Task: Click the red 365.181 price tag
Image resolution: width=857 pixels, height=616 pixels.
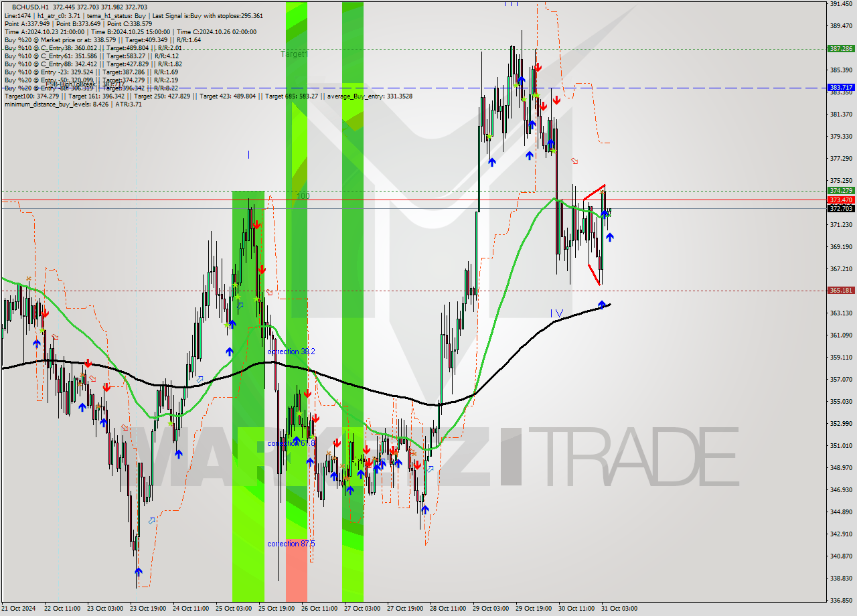Action: (841, 290)
